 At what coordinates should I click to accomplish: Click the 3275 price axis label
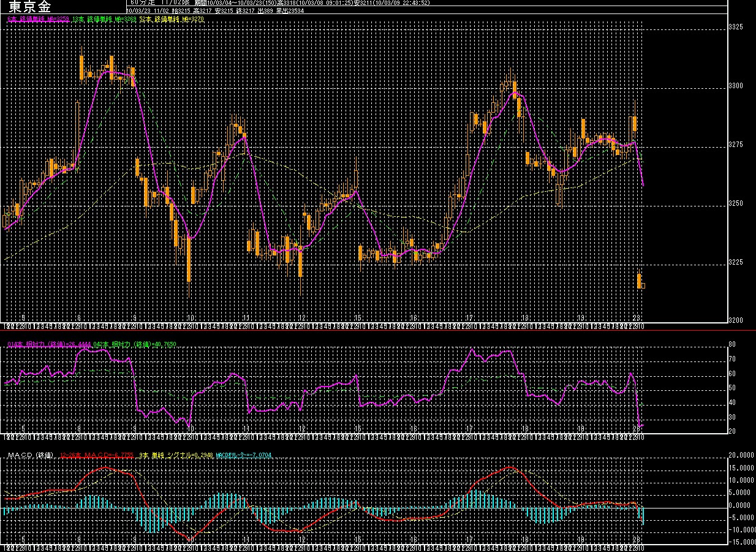736,145
